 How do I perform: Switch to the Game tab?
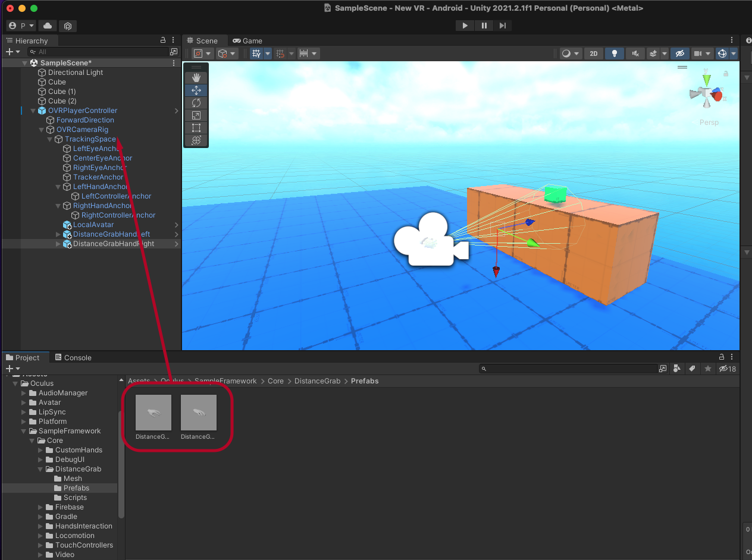247,40
